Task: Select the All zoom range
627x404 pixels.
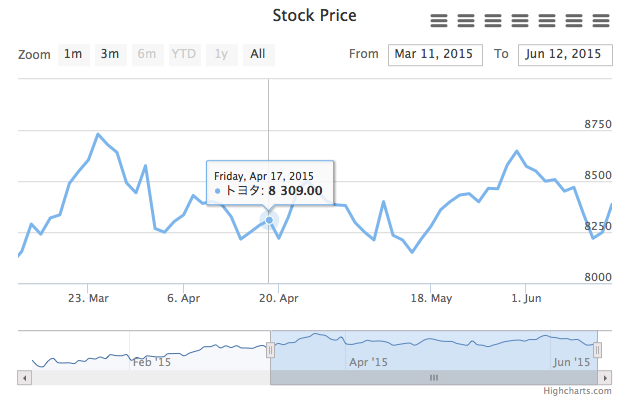Action: click(x=258, y=54)
